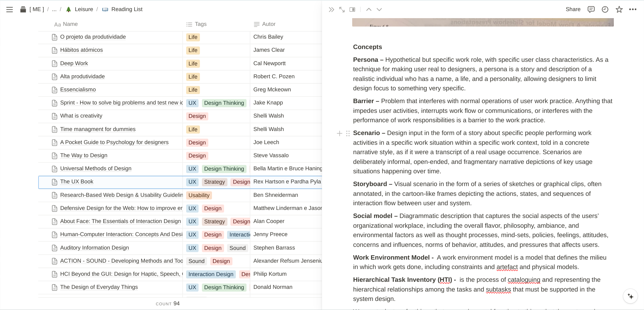644x310 pixels.
Task: Open Human-Computer Interaction: Concepts entry
Action: click(x=121, y=234)
